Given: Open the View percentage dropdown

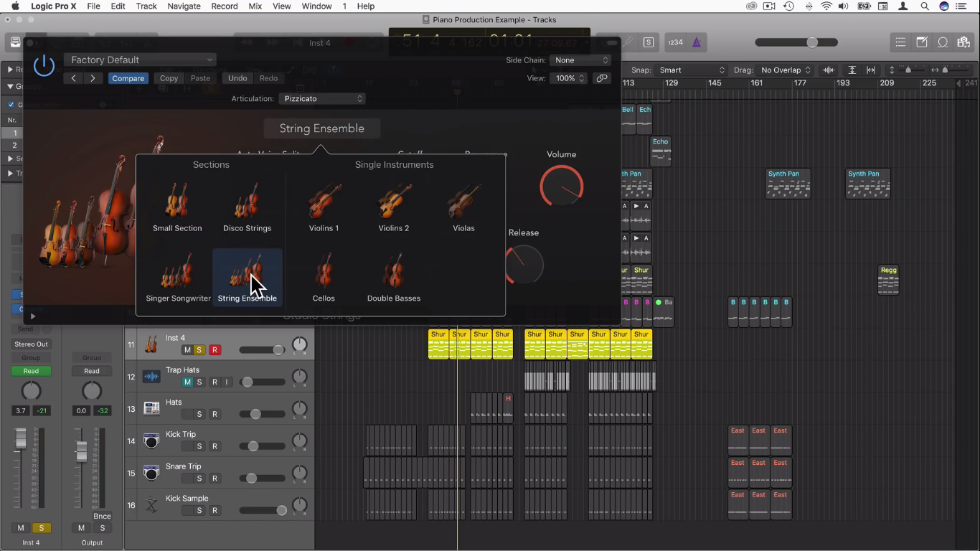Looking at the screenshot, I should 568,78.
